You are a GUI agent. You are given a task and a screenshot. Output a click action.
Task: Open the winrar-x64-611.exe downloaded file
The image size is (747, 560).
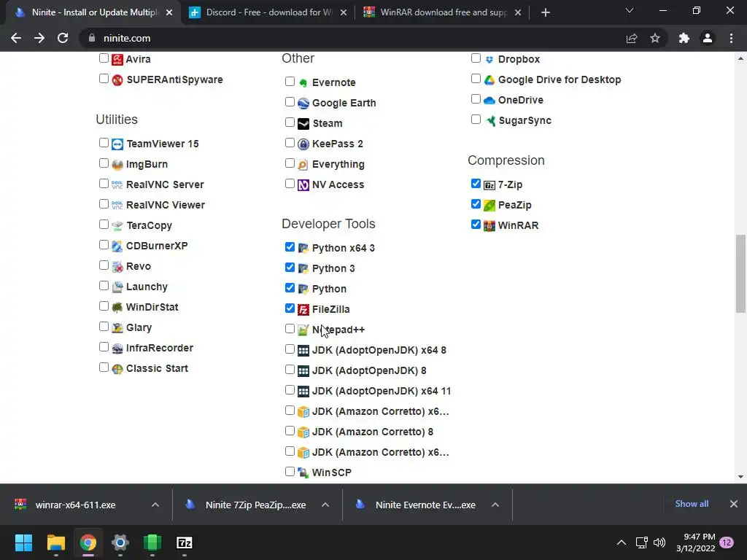click(75, 505)
